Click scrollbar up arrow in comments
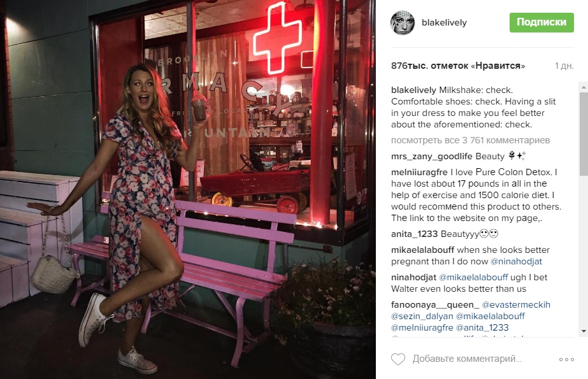The height and width of the screenshot is (379, 588). [584, 87]
